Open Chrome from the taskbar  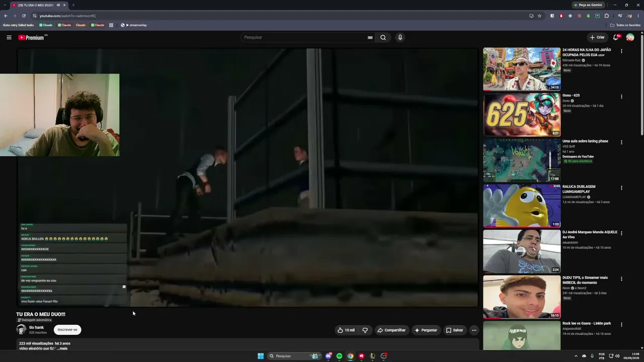click(x=350, y=356)
